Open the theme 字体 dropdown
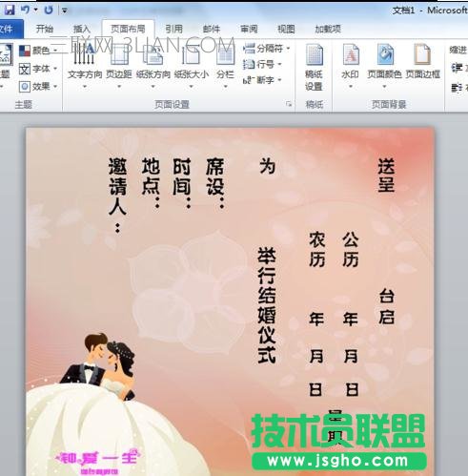 tap(38, 69)
